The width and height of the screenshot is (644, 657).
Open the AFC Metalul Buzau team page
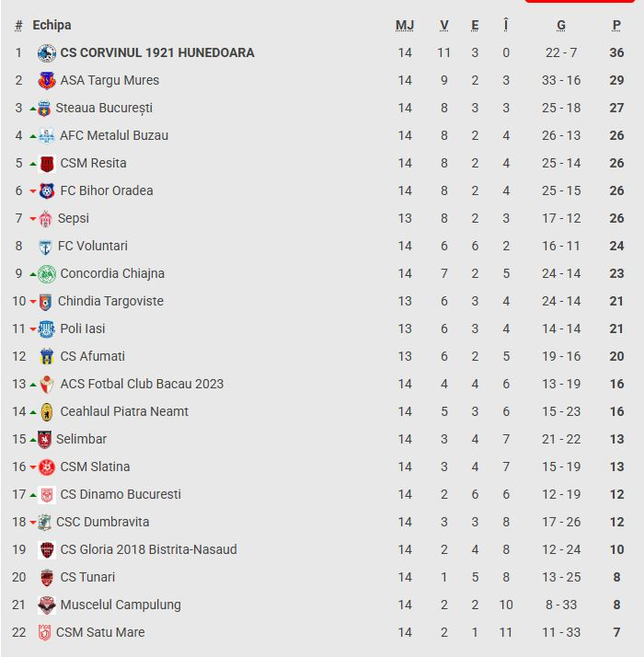coord(114,136)
